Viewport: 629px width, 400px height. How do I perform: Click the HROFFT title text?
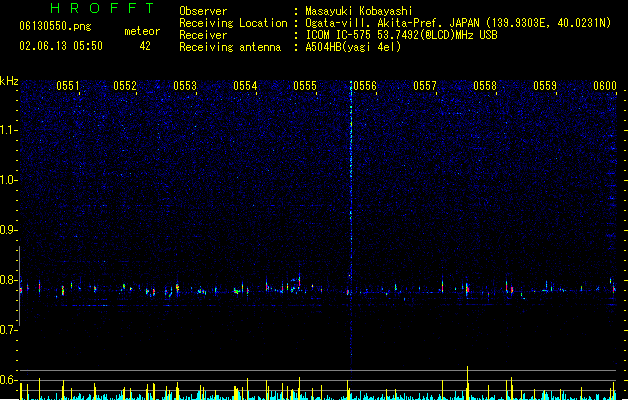tap(102, 8)
